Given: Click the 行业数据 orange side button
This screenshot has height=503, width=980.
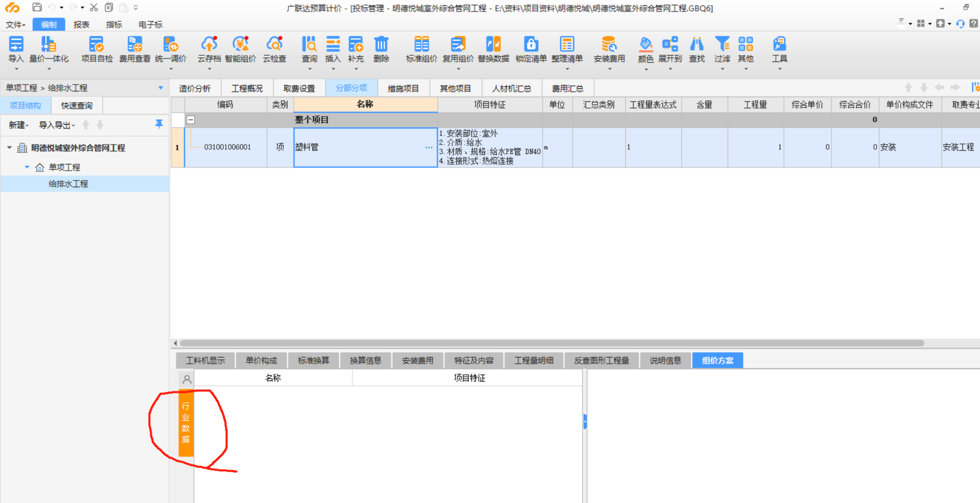Looking at the screenshot, I should (x=186, y=423).
